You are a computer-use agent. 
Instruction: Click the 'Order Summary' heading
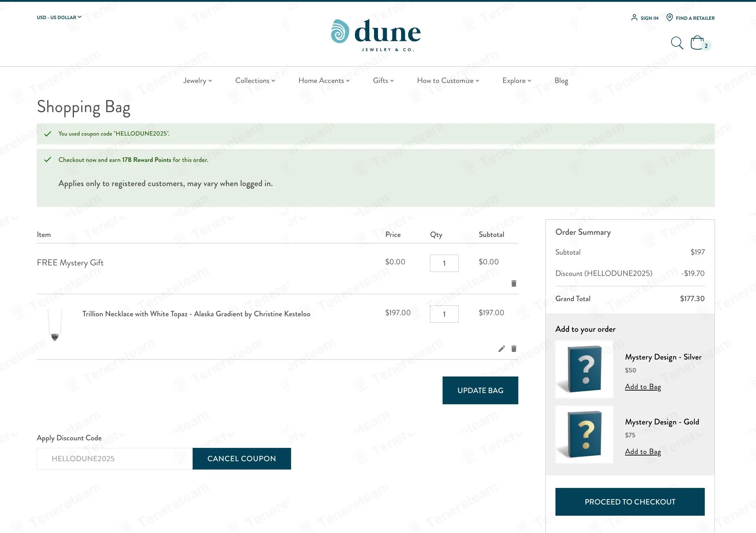[x=583, y=232]
